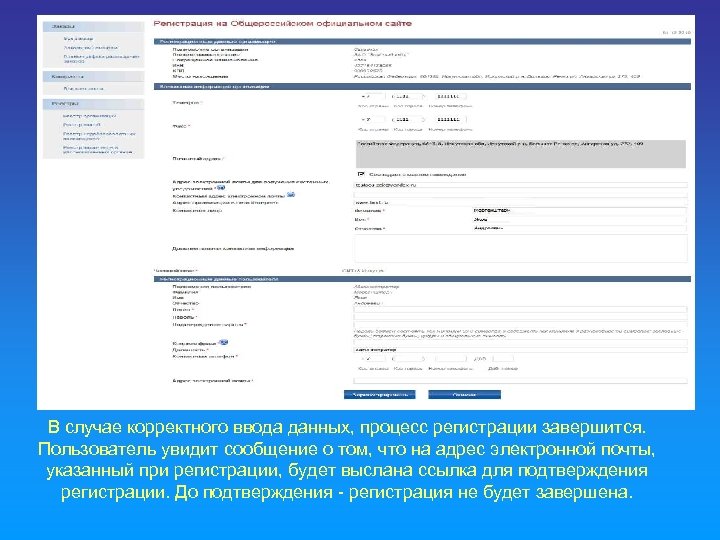Click the user registration data section bar
Viewport: 720px width, 540px height.
point(422,279)
